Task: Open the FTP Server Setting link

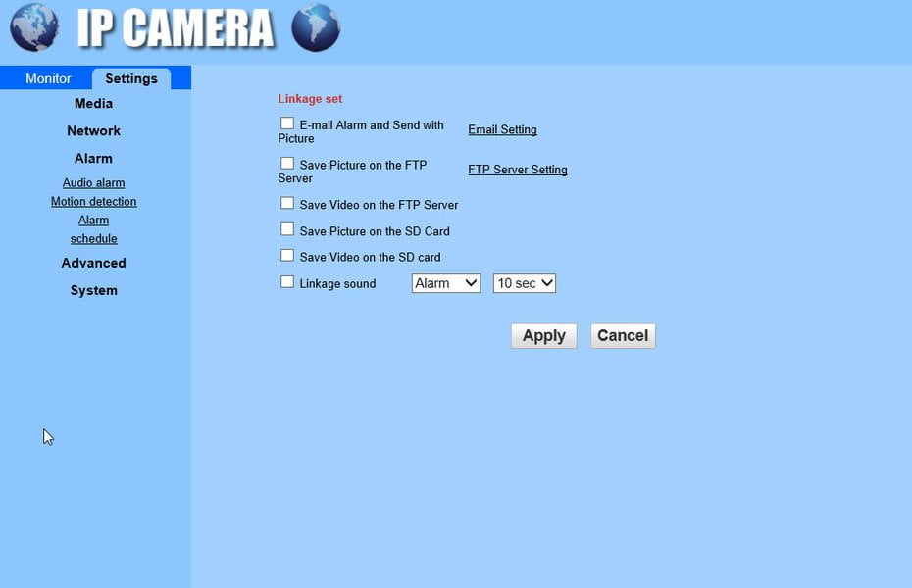Action: coord(518,170)
